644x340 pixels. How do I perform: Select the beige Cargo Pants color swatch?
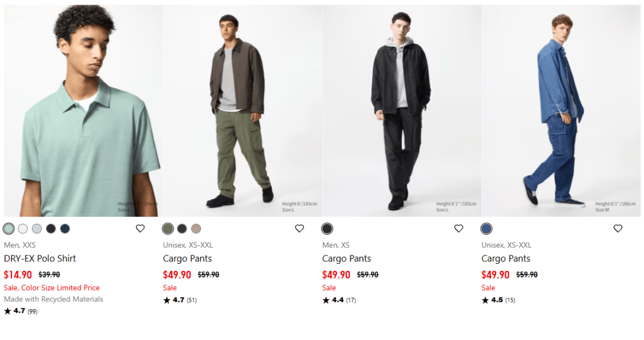[x=196, y=229]
